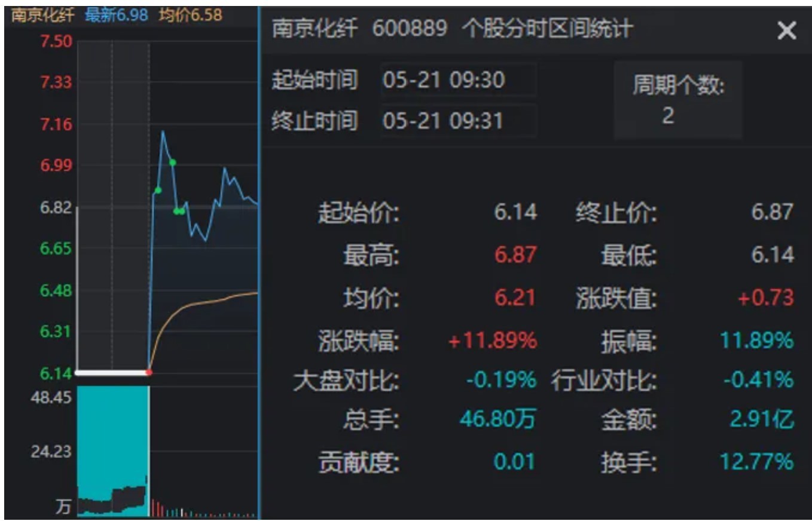812x521 pixels.
Task: Click the 7.16 price axis label
Action: pos(56,124)
